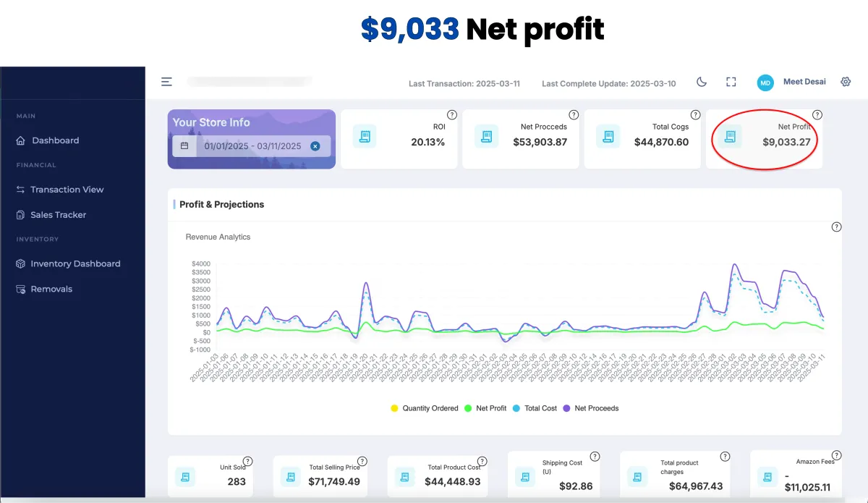Open the sidebar hamburger menu

tap(166, 81)
